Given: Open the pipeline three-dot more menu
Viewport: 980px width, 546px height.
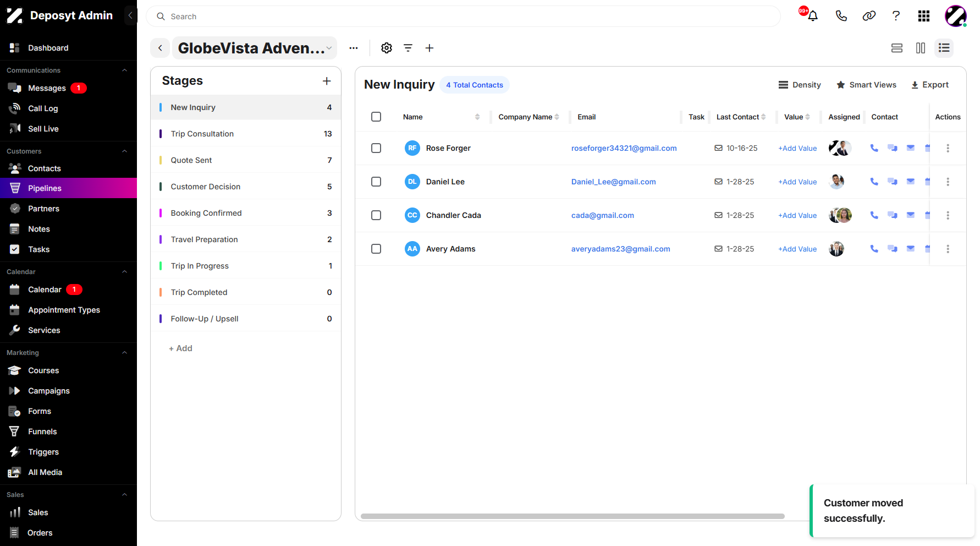Looking at the screenshot, I should tap(354, 48).
